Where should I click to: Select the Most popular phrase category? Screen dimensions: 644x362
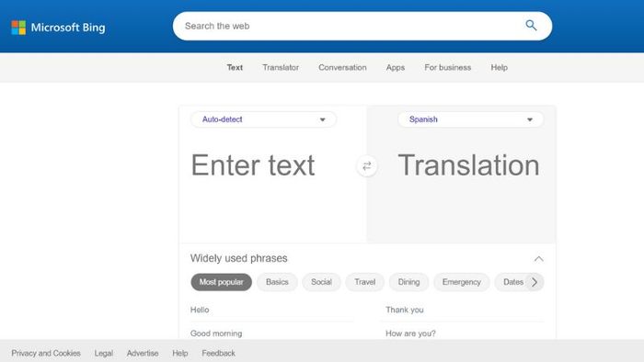[x=222, y=282]
